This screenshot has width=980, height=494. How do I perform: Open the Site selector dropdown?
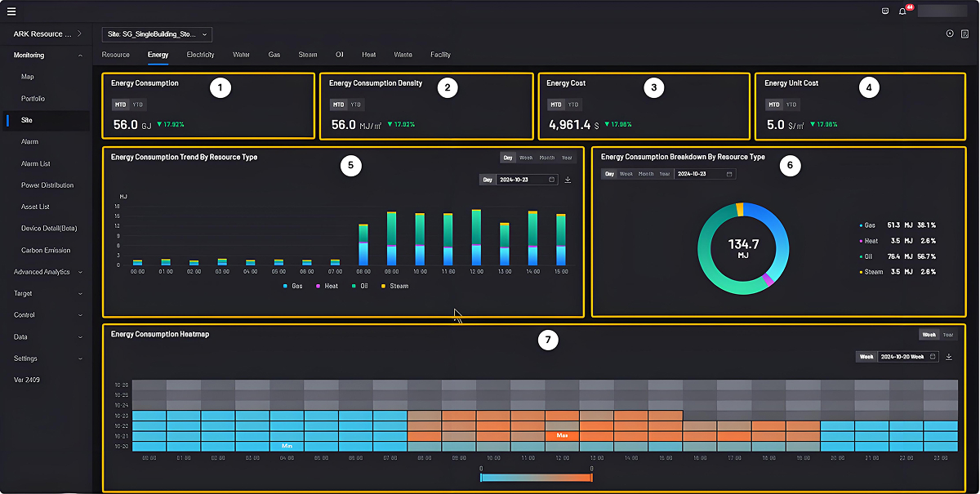point(157,34)
